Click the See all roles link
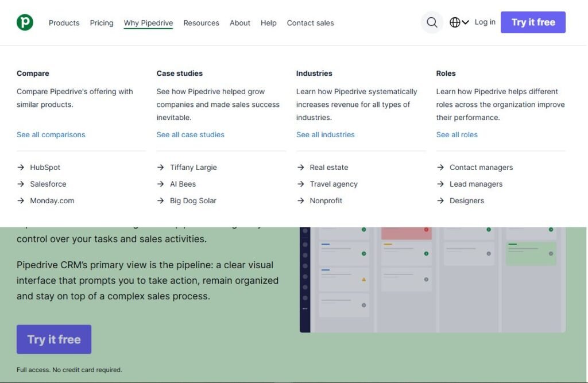The height and width of the screenshot is (383, 588). [457, 134]
